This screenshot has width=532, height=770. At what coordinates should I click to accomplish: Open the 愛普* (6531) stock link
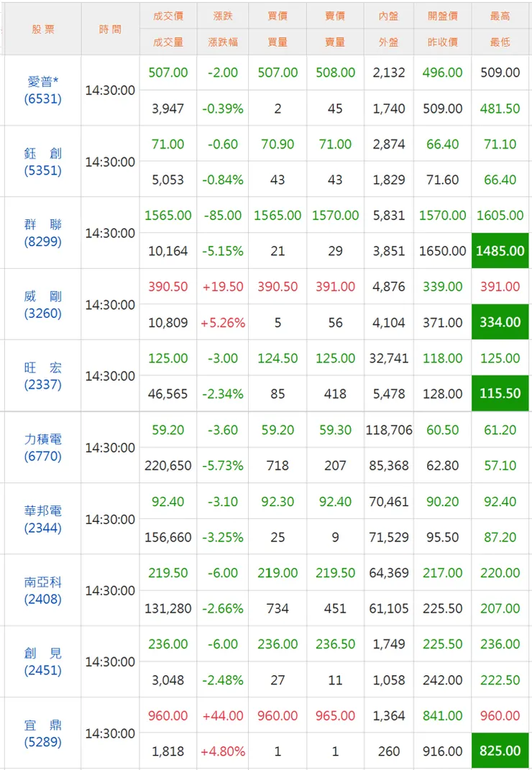[43, 91]
